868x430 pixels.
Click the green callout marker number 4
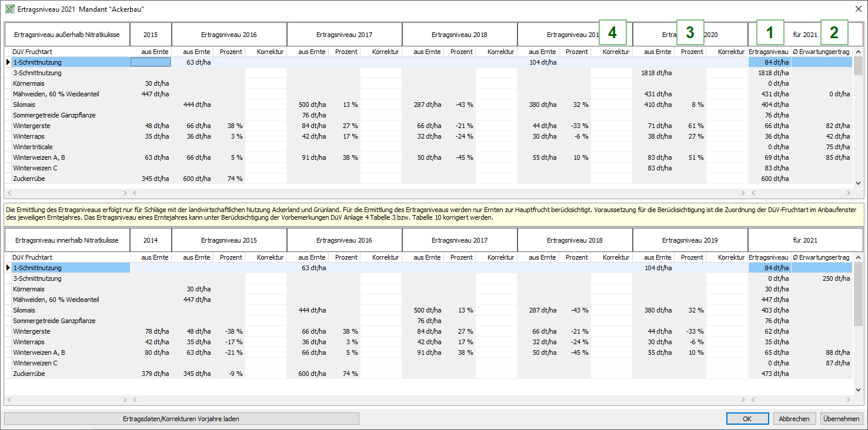click(612, 33)
